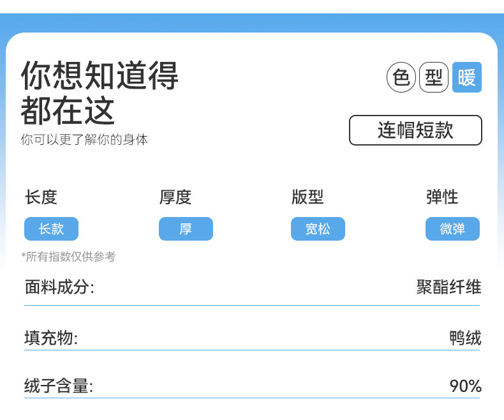The image size is (504, 420).
Task: Click the 90% down content value
Action: 465,386
